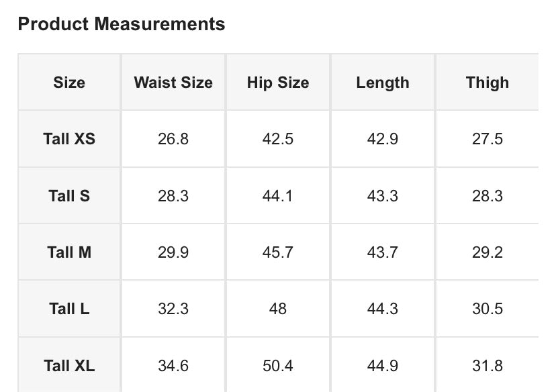Click the Size column header
Image resolution: width=556 pixels, height=392 pixels.
(x=69, y=83)
